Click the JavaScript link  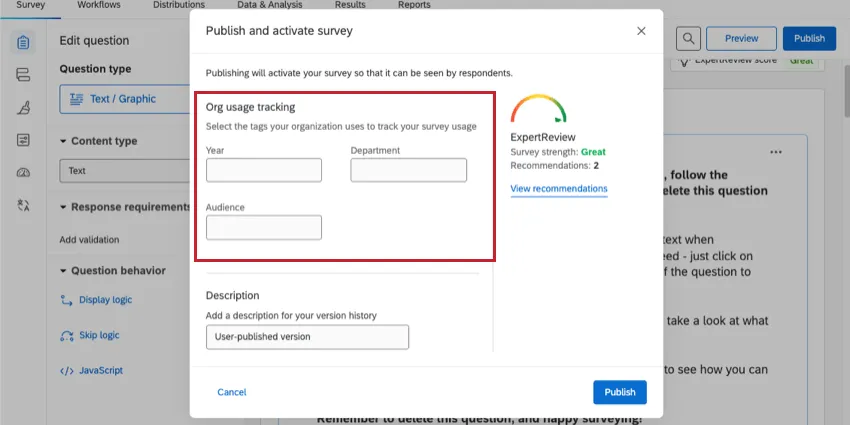pyautogui.click(x=101, y=371)
